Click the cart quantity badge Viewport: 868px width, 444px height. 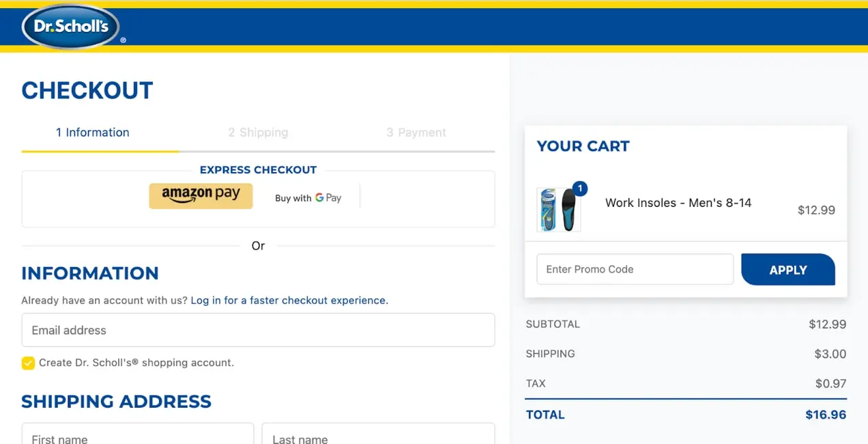tap(579, 189)
